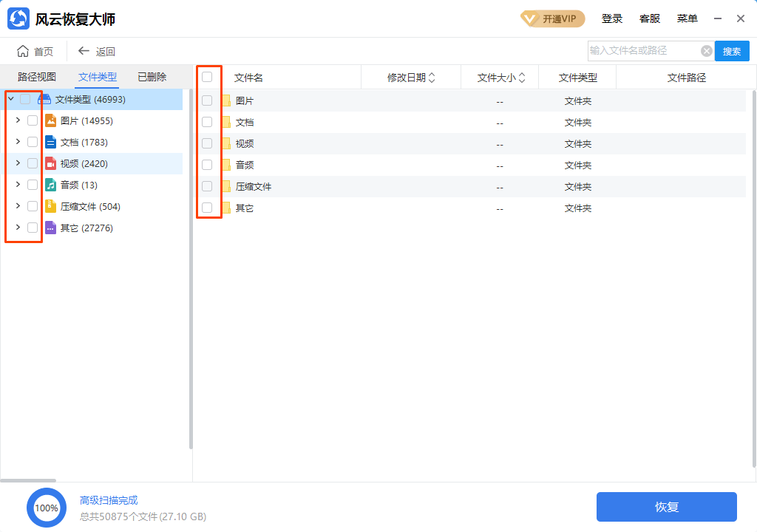
Task: Click the purple icon for 其它 (27276)
Action: (x=51, y=228)
